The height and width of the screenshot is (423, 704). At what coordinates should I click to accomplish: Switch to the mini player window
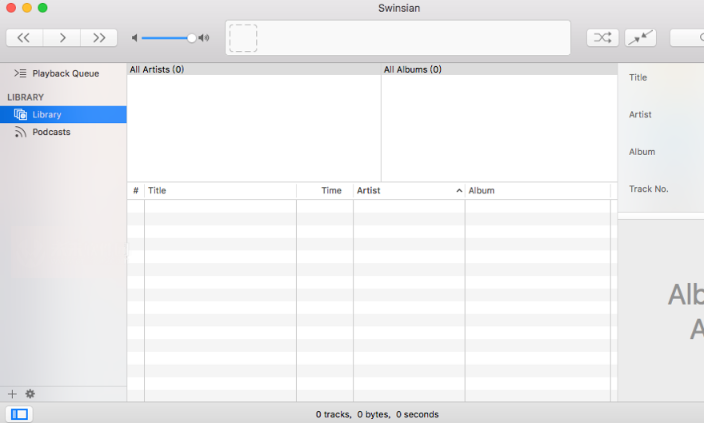coord(640,38)
